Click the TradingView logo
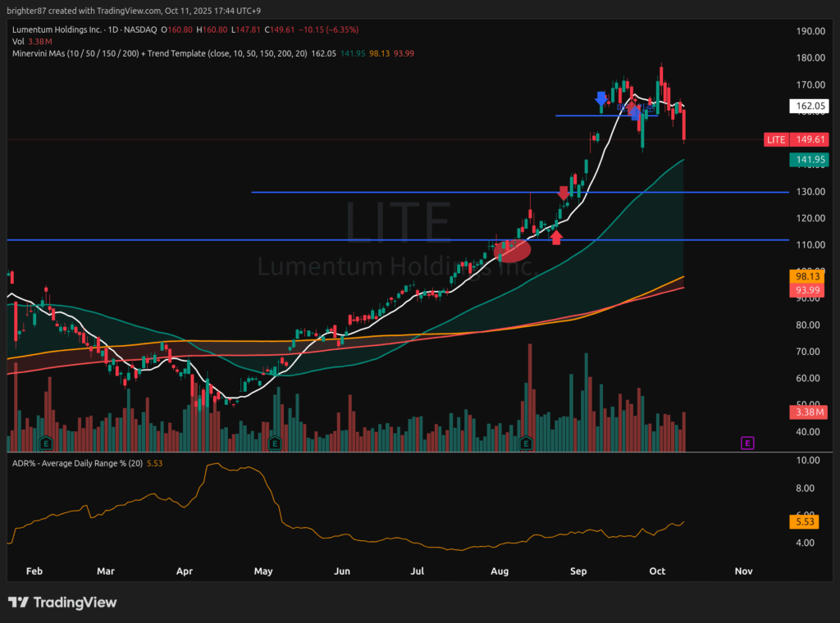Viewport: 840px width, 623px height. [x=62, y=603]
